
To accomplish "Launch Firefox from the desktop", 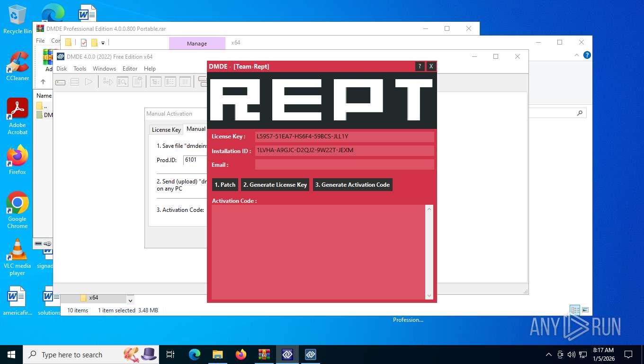I will point(18,160).
